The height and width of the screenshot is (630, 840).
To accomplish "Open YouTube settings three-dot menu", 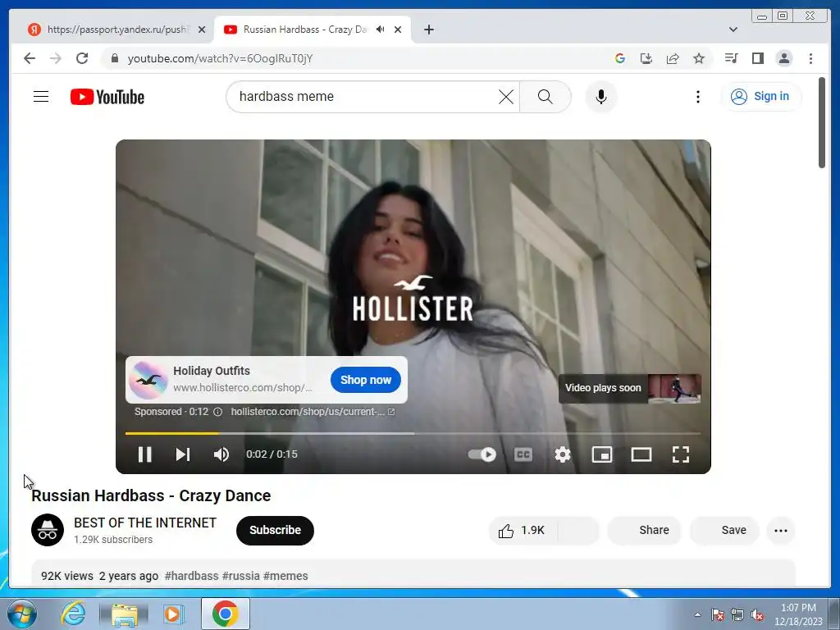I will (x=697, y=97).
